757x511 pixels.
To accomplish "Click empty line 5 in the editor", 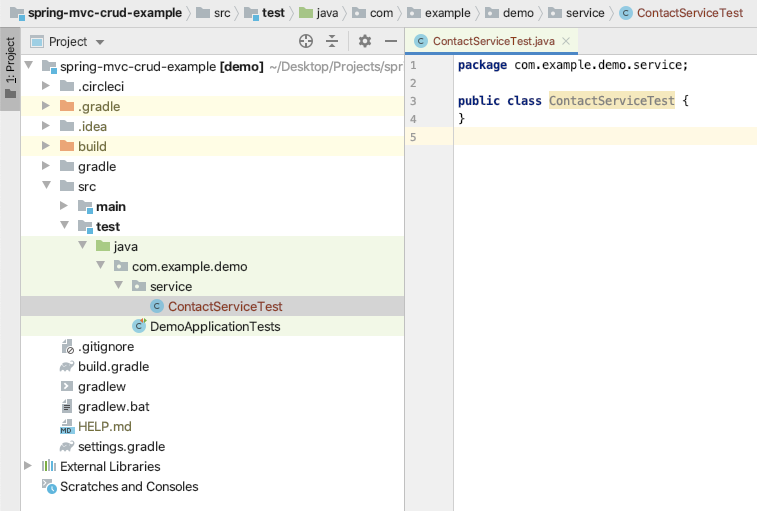I will tap(605, 137).
